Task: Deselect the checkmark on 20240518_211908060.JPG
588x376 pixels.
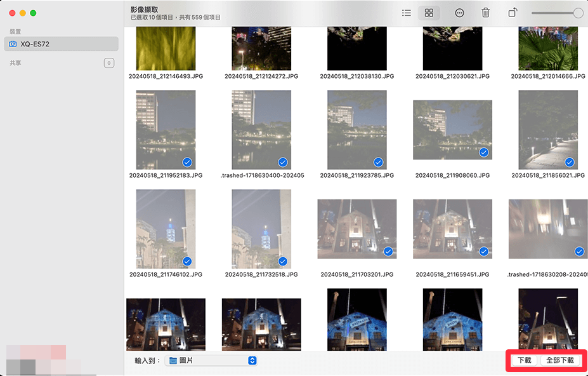Action: tap(483, 152)
